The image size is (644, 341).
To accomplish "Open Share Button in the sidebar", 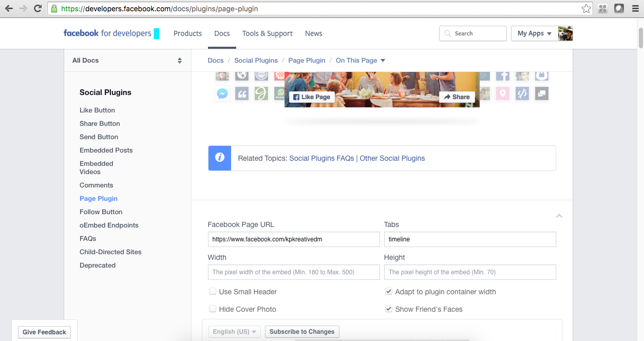I will [x=100, y=123].
